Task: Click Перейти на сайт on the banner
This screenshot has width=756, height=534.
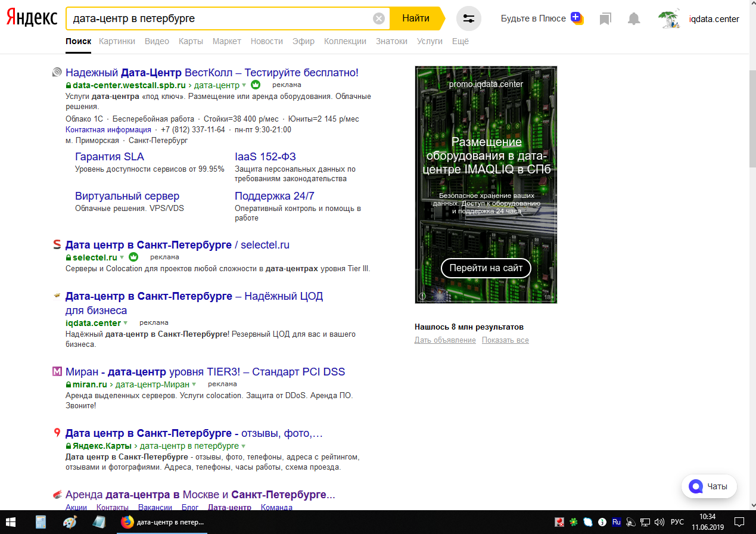Action: tap(486, 268)
